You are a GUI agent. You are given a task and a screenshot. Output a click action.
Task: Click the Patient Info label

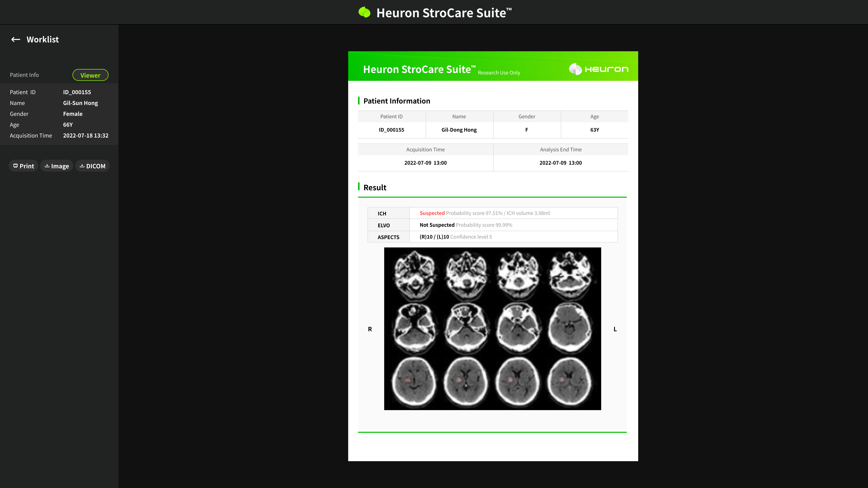coord(24,75)
